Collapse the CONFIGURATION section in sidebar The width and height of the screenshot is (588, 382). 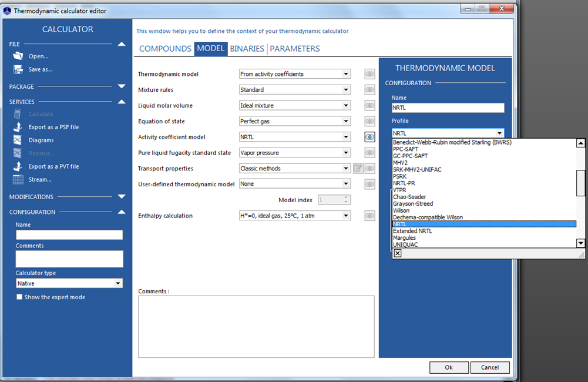coord(122,212)
